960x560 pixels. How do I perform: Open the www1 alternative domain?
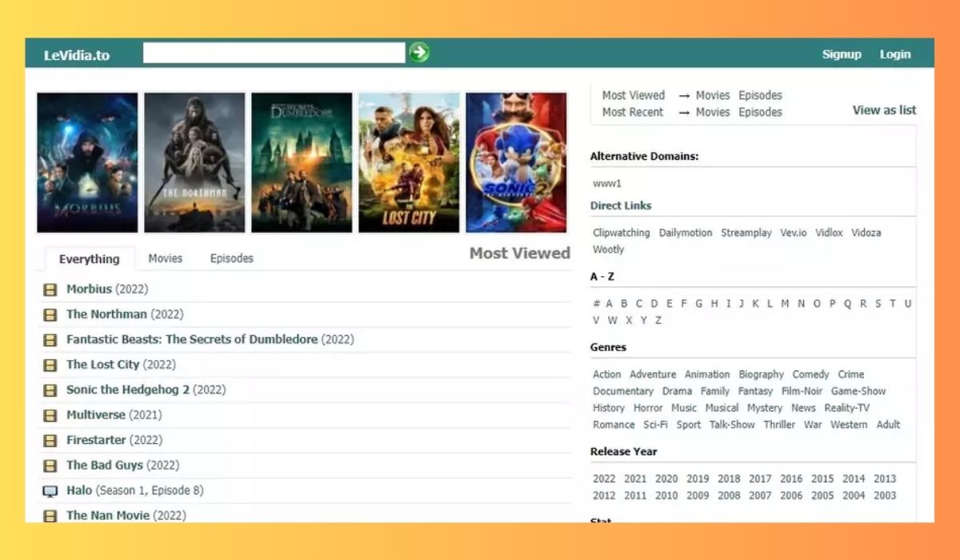[x=607, y=183]
